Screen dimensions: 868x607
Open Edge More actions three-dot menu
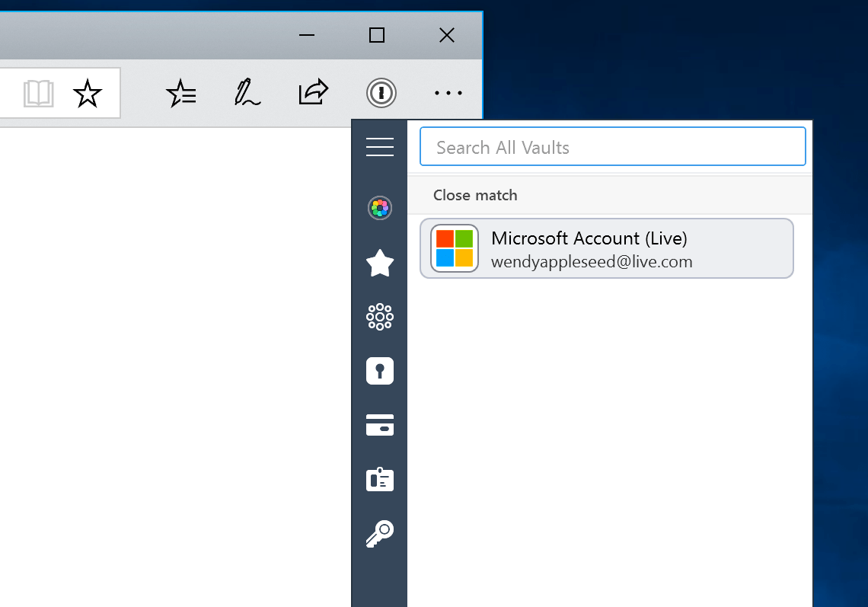click(x=448, y=93)
